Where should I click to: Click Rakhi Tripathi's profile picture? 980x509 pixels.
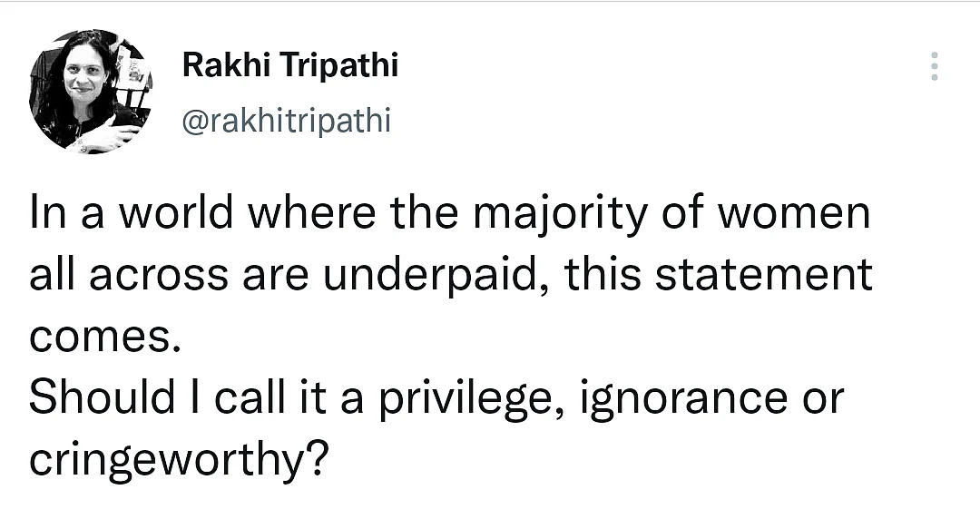tap(92, 92)
